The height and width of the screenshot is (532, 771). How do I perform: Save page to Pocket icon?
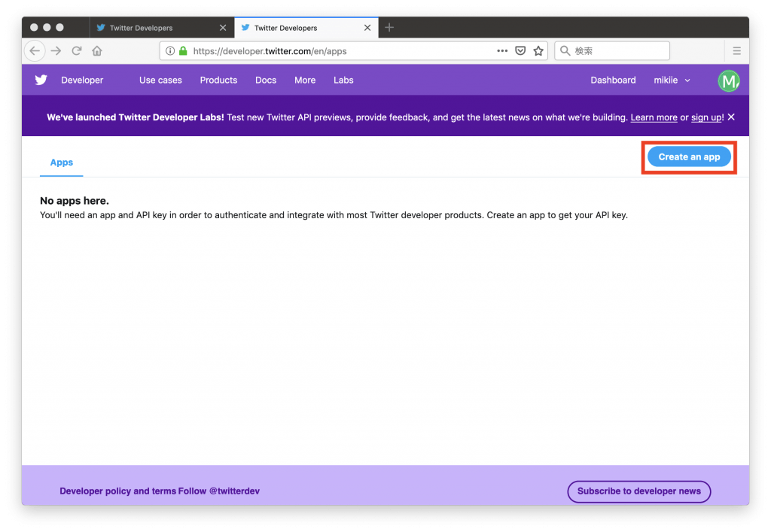520,51
